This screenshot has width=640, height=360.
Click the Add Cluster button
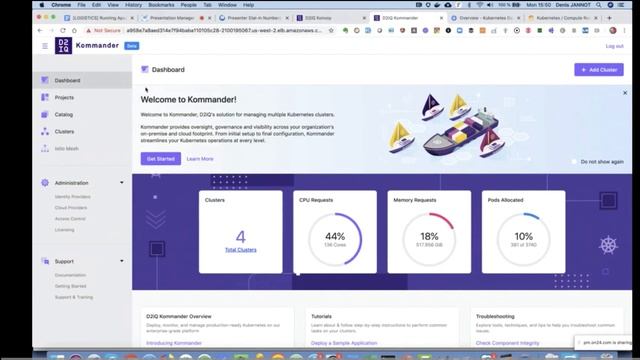[x=599, y=70]
